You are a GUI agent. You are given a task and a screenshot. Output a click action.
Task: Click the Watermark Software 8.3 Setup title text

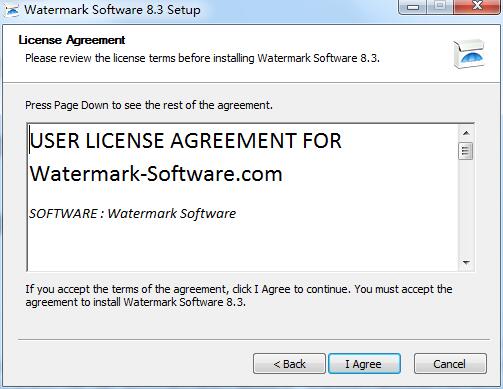point(112,10)
